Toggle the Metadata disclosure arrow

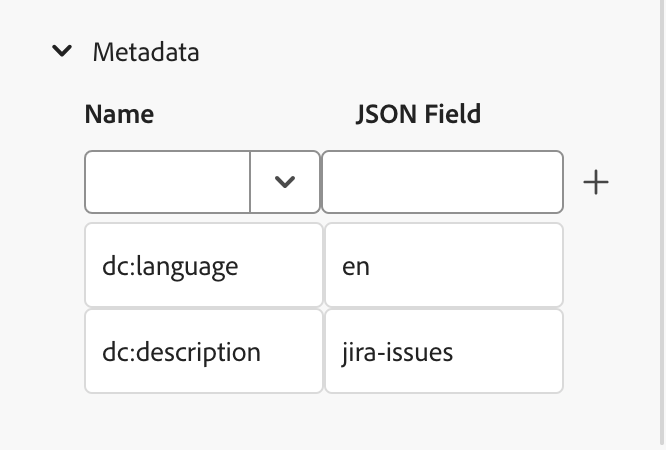click(x=62, y=52)
